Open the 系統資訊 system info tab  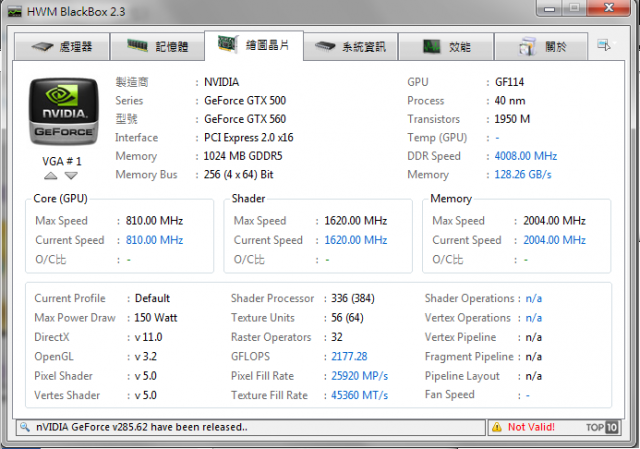tap(350, 47)
